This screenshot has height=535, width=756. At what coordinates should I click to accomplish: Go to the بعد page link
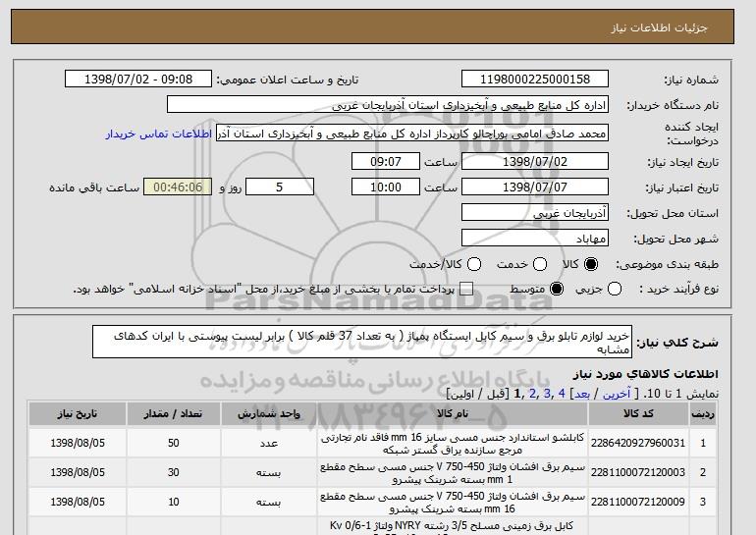pos(582,394)
